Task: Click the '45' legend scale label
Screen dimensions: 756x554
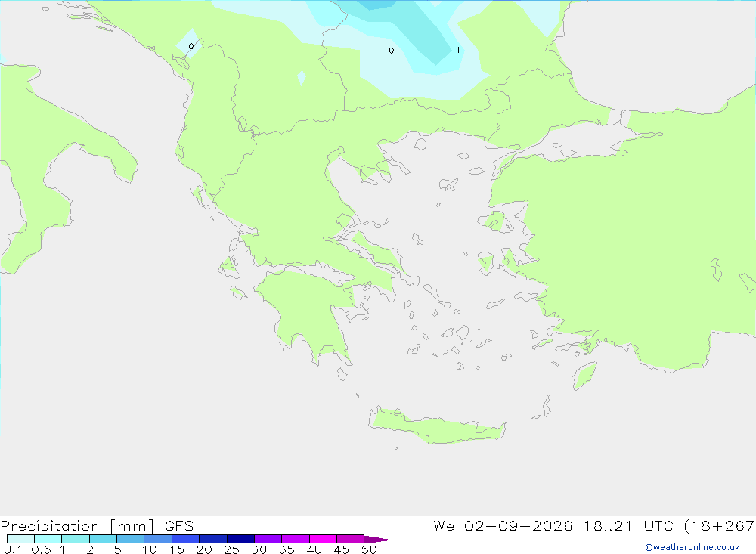Action: pyautogui.click(x=342, y=549)
